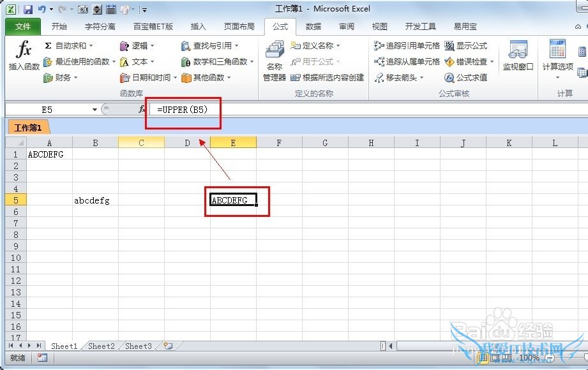Click 追踪从属单元格 trace dependents

pos(407,61)
